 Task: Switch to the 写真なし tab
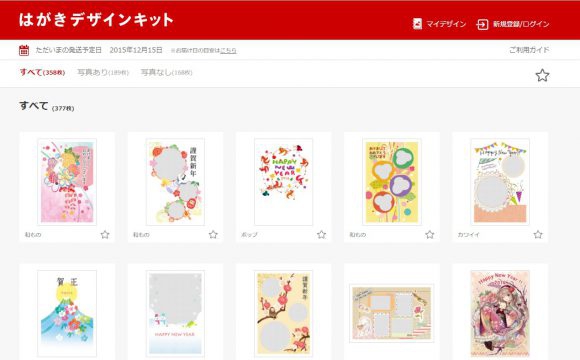[x=166, y=72]
